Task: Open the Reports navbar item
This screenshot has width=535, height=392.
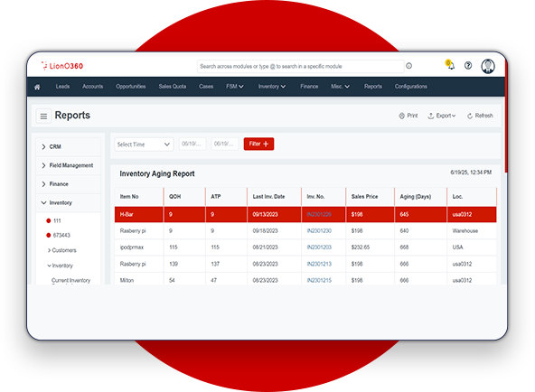Action: point(373,87)
